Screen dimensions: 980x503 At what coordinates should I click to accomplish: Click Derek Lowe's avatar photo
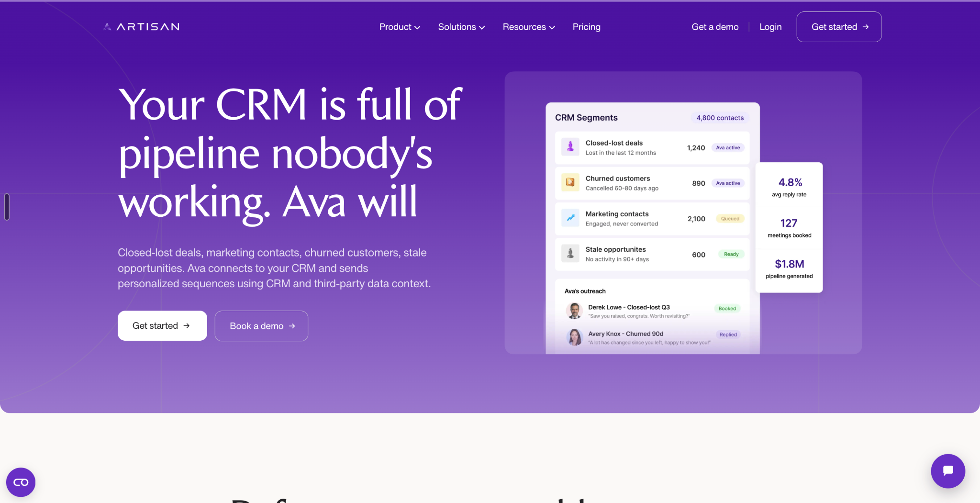tap(574, 311)
